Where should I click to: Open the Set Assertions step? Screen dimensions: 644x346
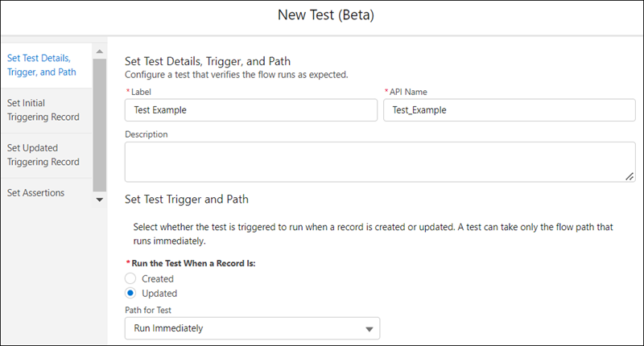click(35, 193)
